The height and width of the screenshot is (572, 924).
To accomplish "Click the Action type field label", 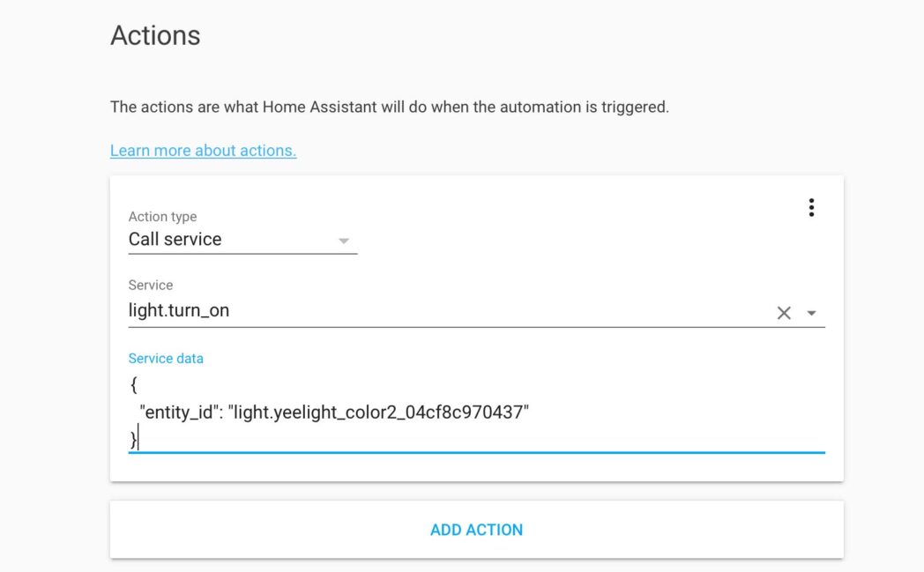I will click(x=162, y=217).
